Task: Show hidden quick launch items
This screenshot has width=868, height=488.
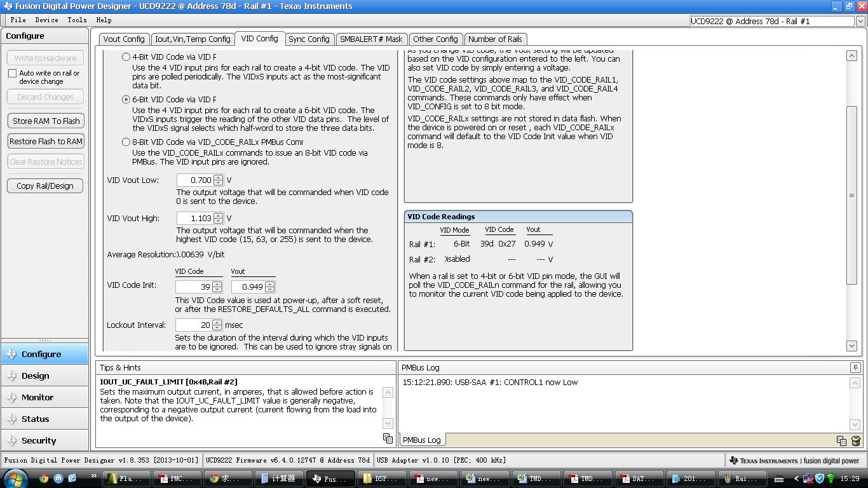Action: coord(93,476)
